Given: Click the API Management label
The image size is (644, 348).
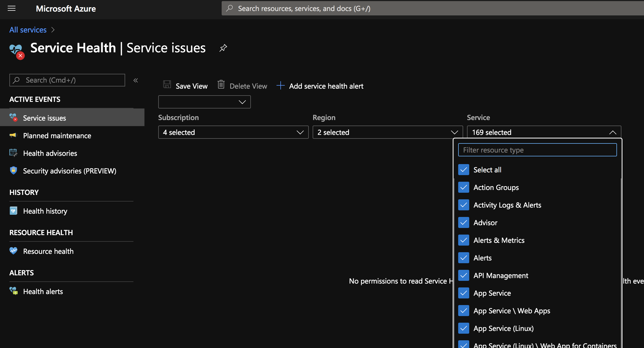Looking at the screenshot, I should point(501,275).
